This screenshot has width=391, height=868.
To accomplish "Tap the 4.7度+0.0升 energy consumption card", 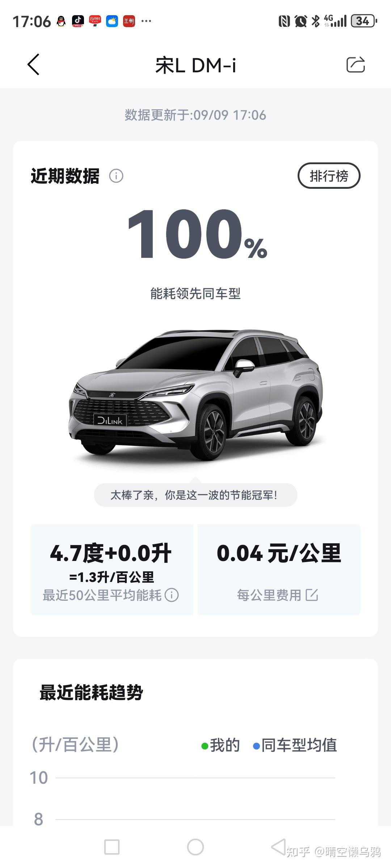I will point(112,569).
